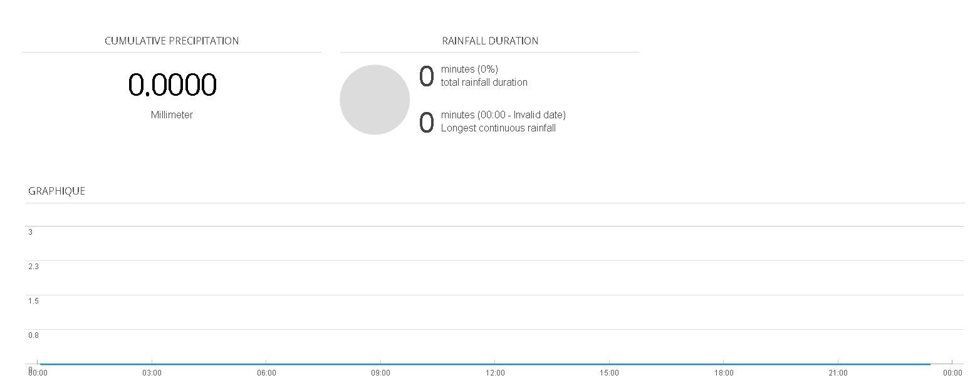The height and width of the screenshot is (383, 980).
Task: Click the 21:00 tick on the time axis
Action: (838, 373)
